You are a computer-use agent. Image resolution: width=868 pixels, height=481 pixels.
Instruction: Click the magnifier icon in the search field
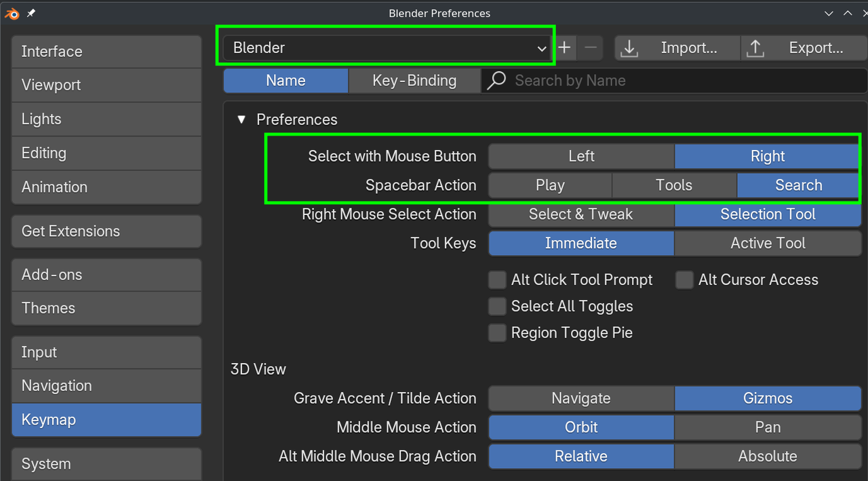pos(497,81)
